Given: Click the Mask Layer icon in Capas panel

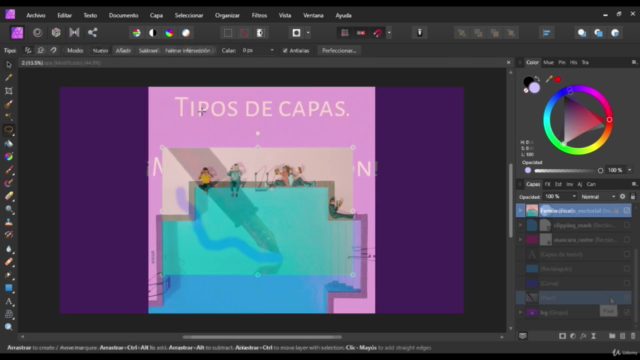Looking at the screenshot, I should (562, 336).
